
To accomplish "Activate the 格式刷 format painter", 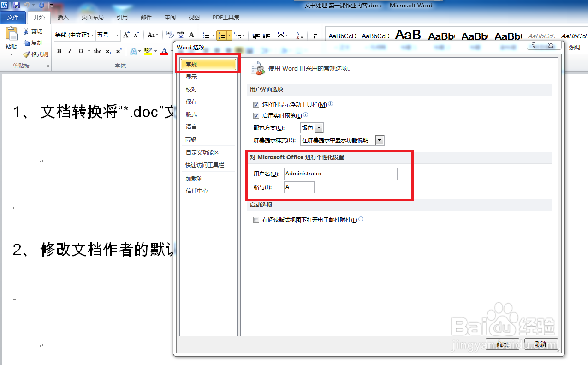I will 35,54.
